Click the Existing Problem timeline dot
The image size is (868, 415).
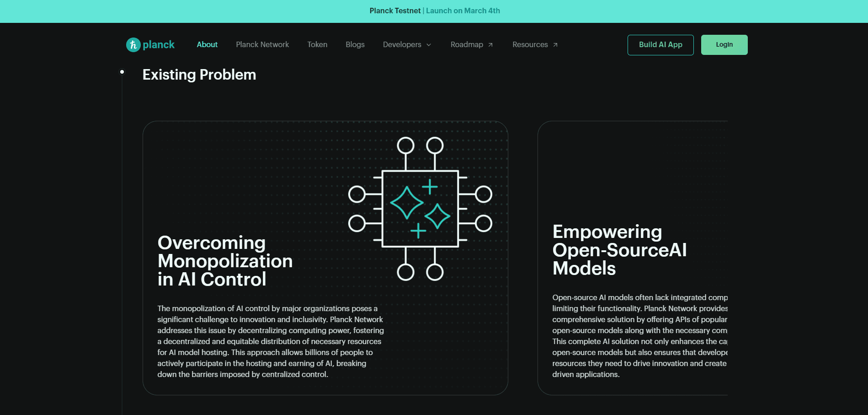click(x=122, y=72)
